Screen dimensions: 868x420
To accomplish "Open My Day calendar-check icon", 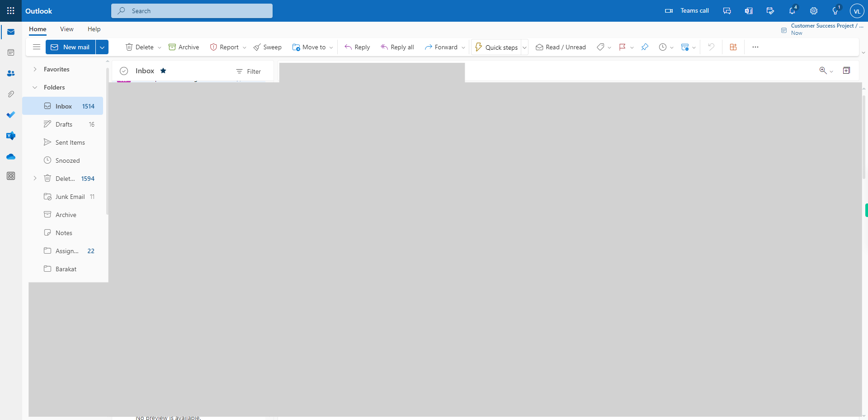I will [x=770, y=11].
